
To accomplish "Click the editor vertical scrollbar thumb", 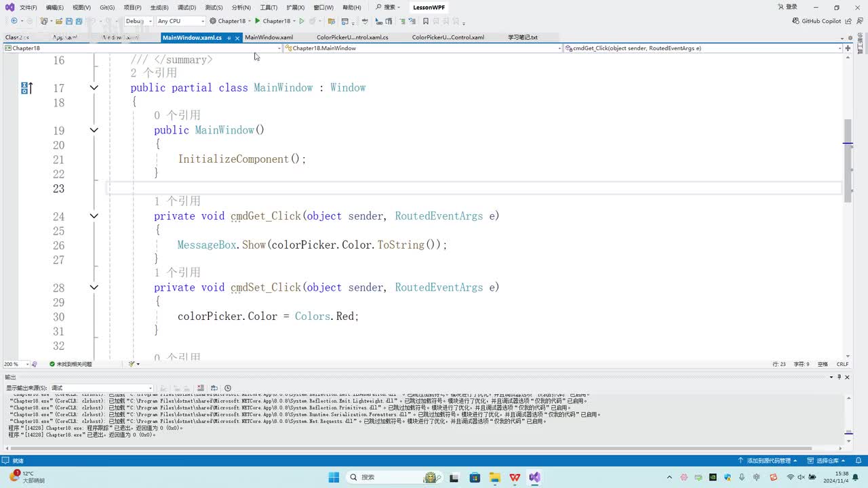I will coord(848,160).
